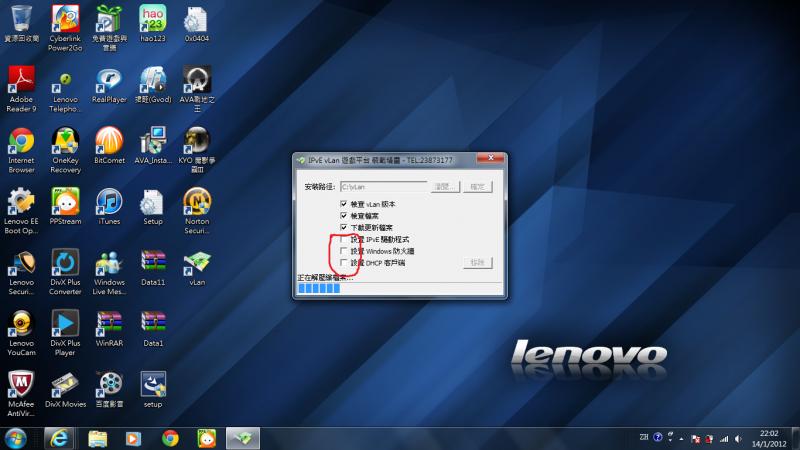The width and height of the screenshot is (800, 450).
Task: Click the installer extraction progress bar
Action: click(x=399, y=288)
